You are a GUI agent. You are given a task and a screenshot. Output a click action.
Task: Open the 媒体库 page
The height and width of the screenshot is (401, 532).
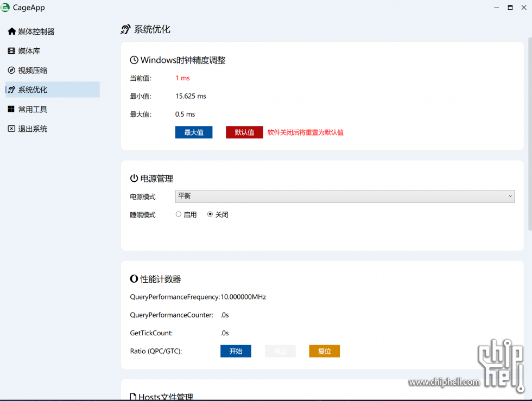[53, 51]
